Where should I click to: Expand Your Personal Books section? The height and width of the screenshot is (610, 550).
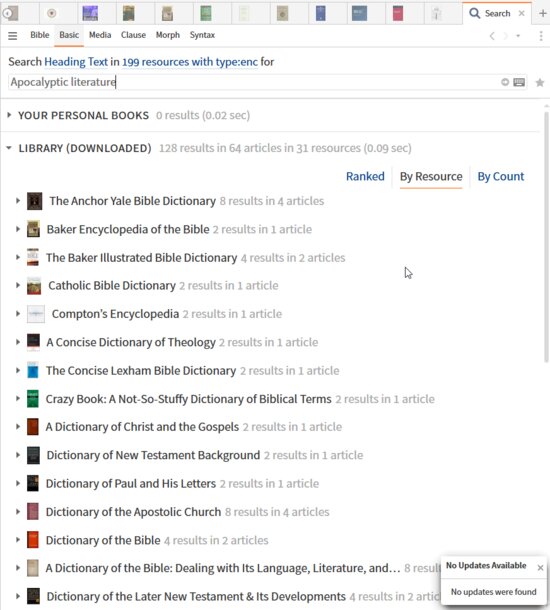[9, 115]
